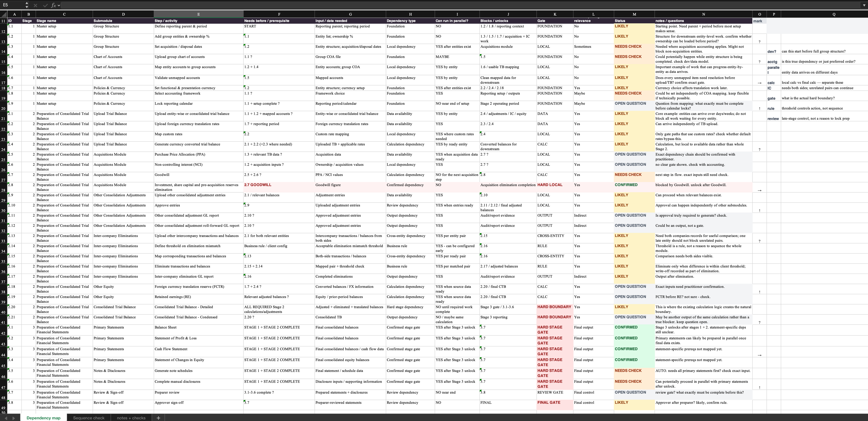This screenshot has height=421, width=868.
Task: Select column E header
Action: click(x=198, y=14)
